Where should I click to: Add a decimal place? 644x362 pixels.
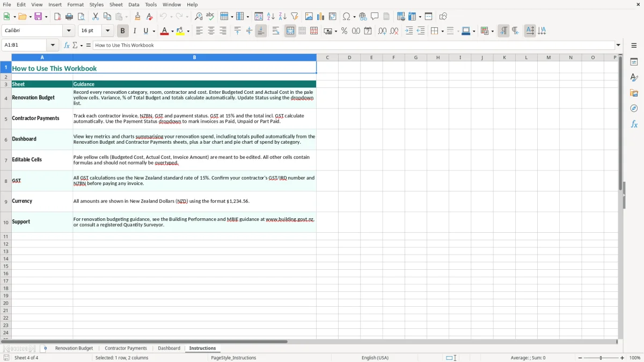(x=382, y=31)
